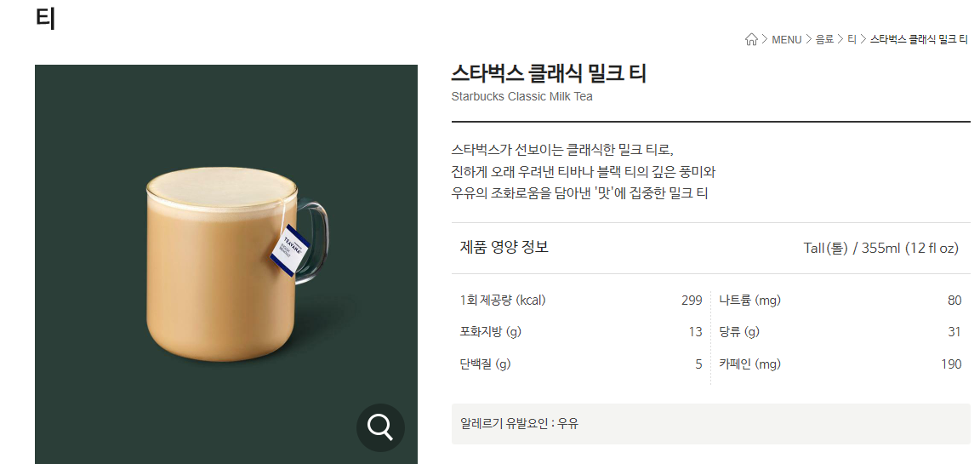The height and width of the screenshot is (464, 980).
Task: Open the magnifier zoom icon on product photo
Action: (380, 427)
